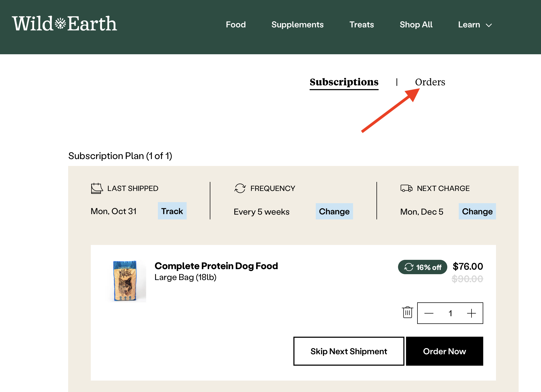Click the Large Bag (18lb) text

click(x=185, y=277)
